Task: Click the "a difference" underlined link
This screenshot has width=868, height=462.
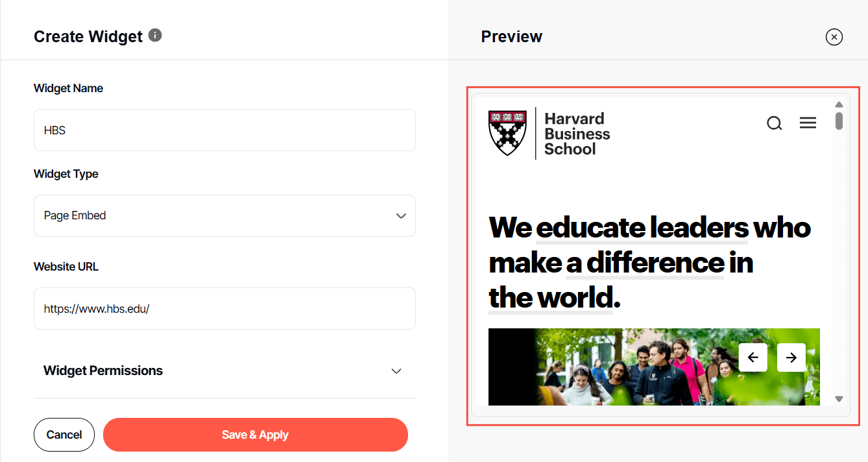Action: point(645,263)
